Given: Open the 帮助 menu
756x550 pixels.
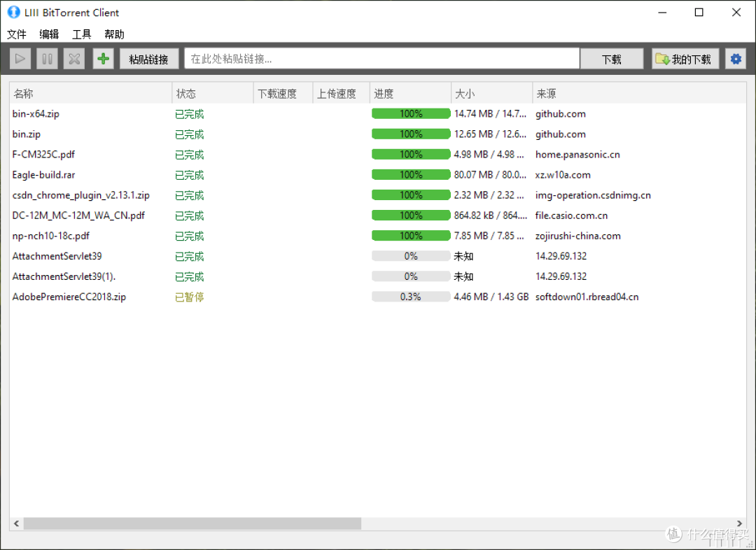Looking at the screenshot, I should [x=114, y=34].
